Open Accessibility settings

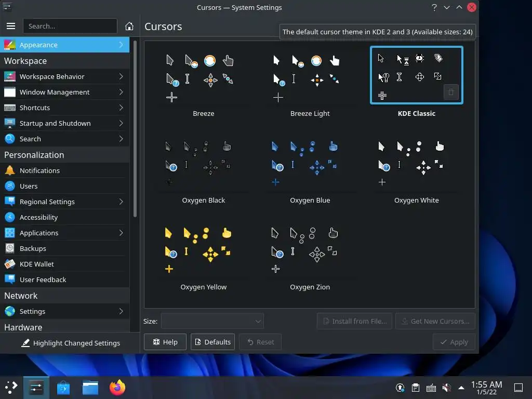pyautogui.click(x=64, y=217)
